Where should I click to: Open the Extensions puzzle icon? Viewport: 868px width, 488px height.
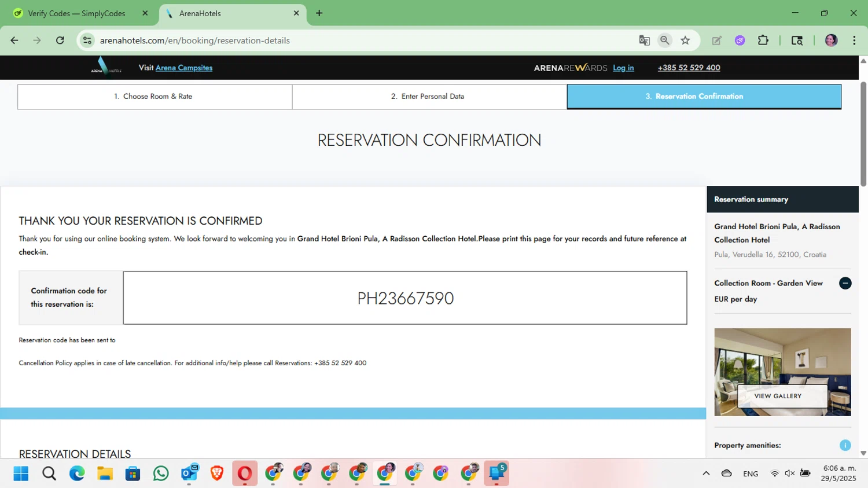coord(763,41)
